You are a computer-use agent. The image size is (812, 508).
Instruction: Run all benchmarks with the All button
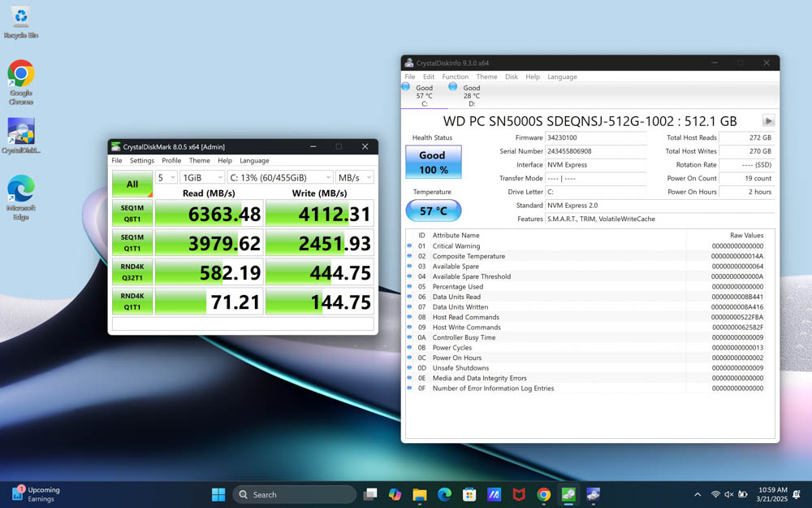click(x=132, y=184)
